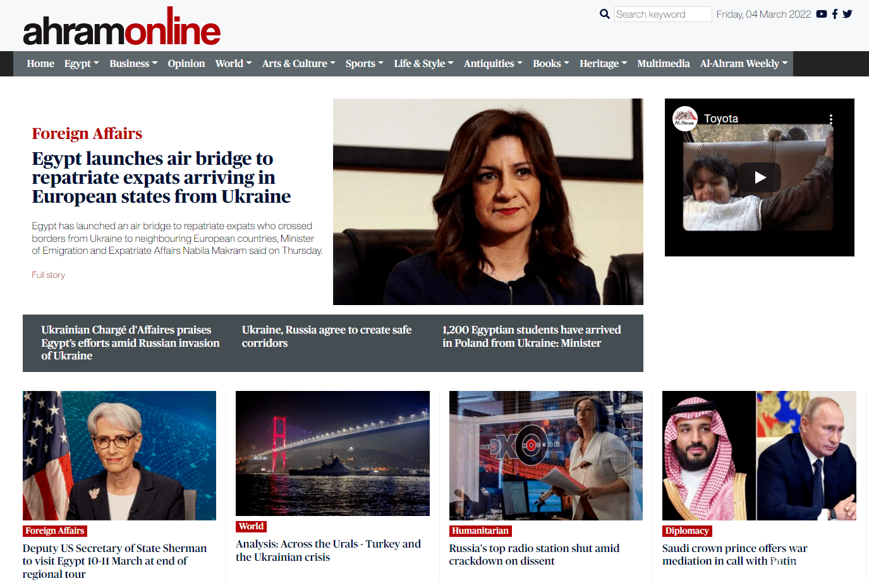Open the Books dropdown menu
The image size is (869, 588).
[x=551, y=63]
